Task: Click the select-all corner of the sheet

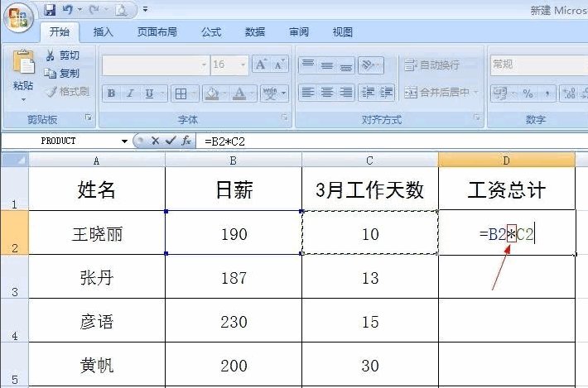Action: (x=15, y=160)
